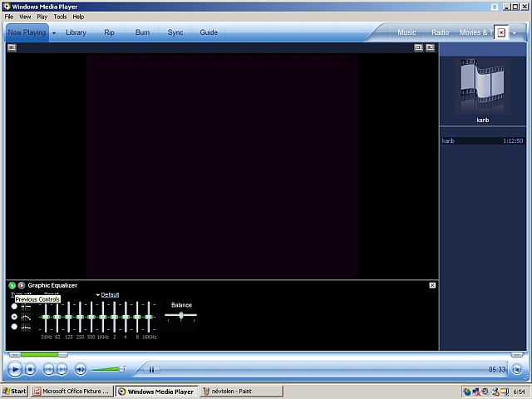Viewport: 532px width, 399px height.
Task: Open the Tools menu
Action: 60,17
